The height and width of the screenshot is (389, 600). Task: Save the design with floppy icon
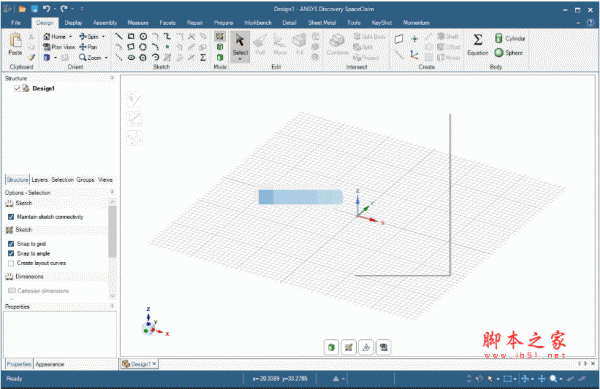pos(34,9)
